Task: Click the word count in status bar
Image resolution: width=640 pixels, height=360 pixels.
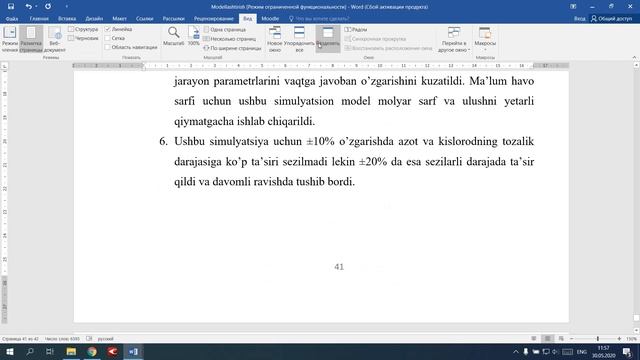Action: (62, 339)
